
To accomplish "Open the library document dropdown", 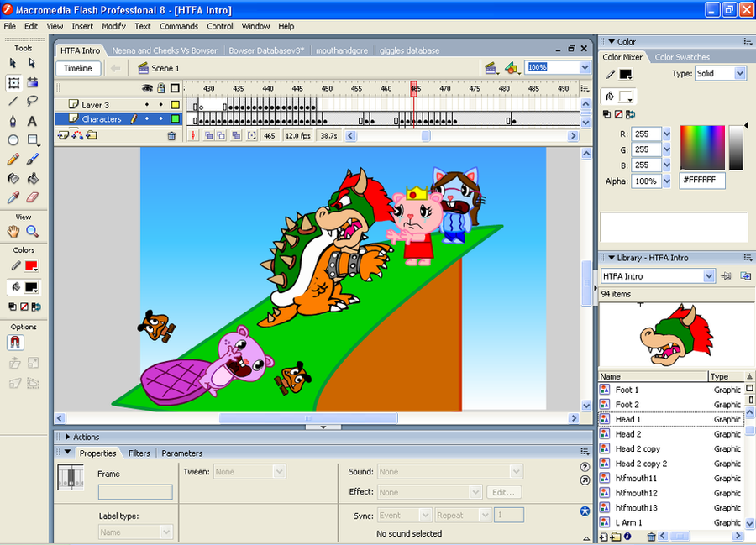I will pos(709,276).
